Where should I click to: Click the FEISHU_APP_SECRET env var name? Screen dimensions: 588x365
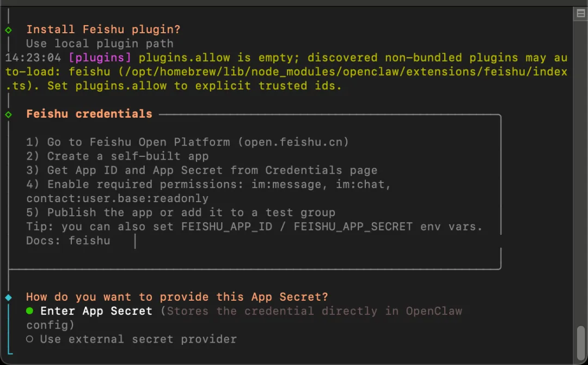pos(353,226)
